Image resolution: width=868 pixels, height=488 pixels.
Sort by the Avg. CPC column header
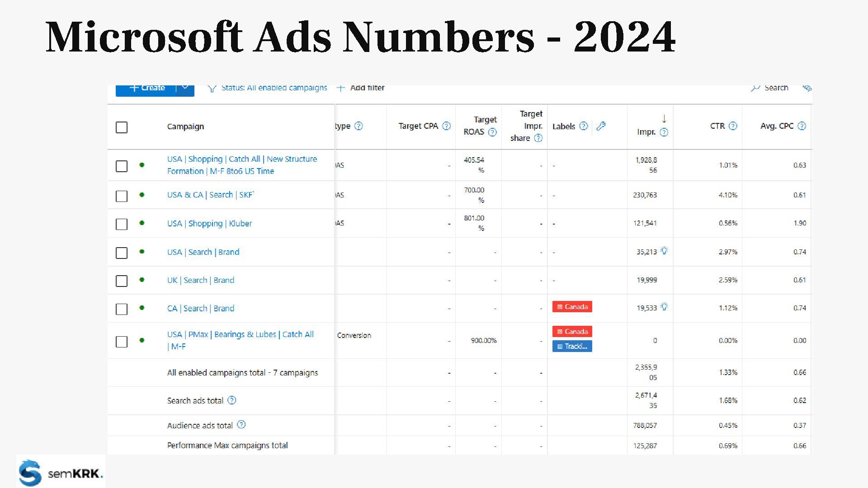(x=777, y=126)
